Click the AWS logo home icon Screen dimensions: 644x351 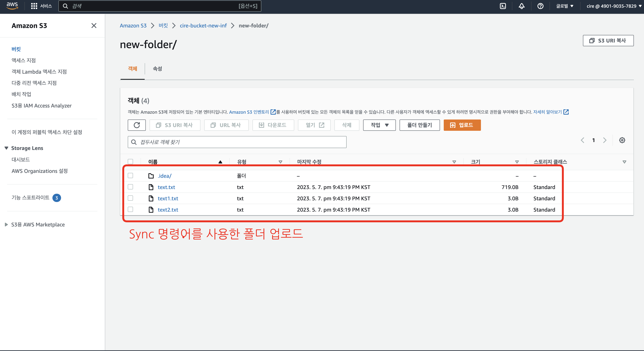click(x=12, y=6)
